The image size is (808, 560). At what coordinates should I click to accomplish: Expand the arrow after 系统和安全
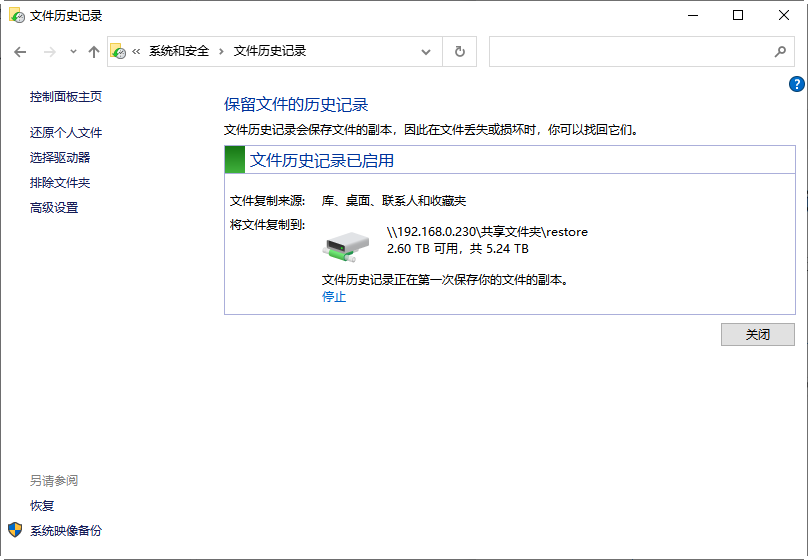[x=222, y=51]
